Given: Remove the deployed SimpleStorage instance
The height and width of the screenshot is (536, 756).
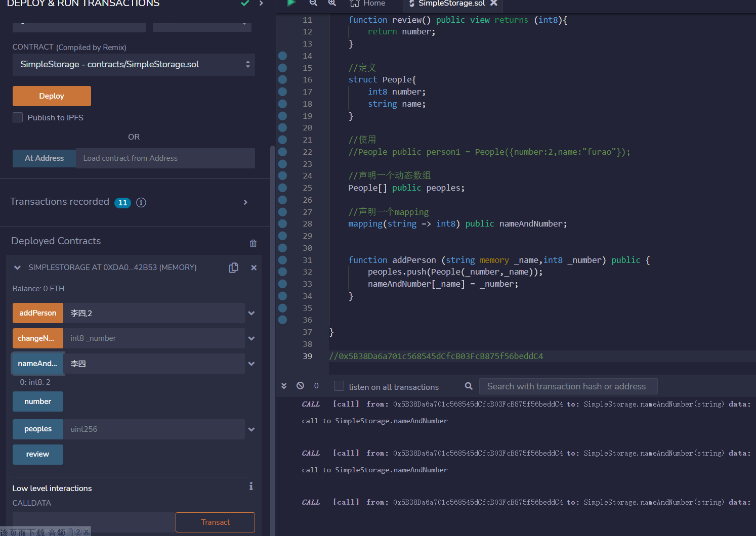Looking at the screenshot, I should tap(254, 267).
